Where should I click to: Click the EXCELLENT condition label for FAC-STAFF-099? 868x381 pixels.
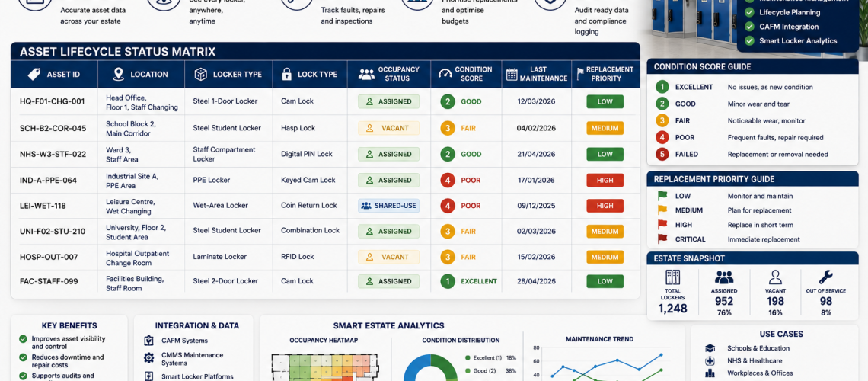[x=479, y=281]
